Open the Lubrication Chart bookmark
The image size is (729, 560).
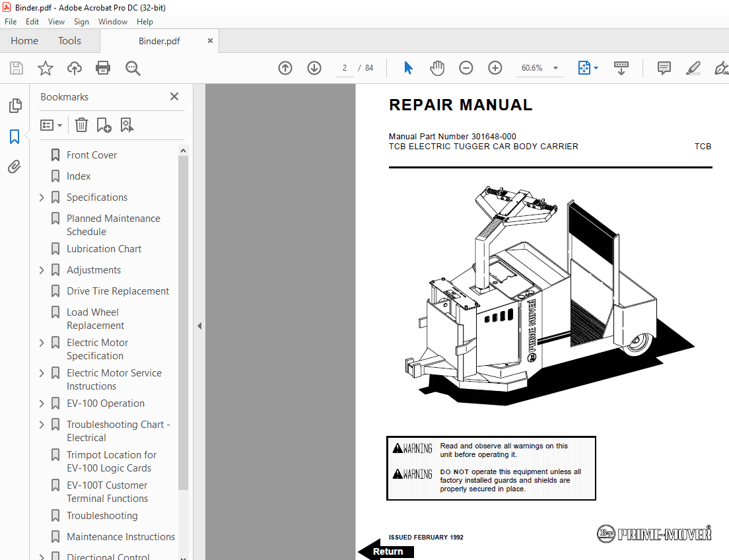pos(104,249)
